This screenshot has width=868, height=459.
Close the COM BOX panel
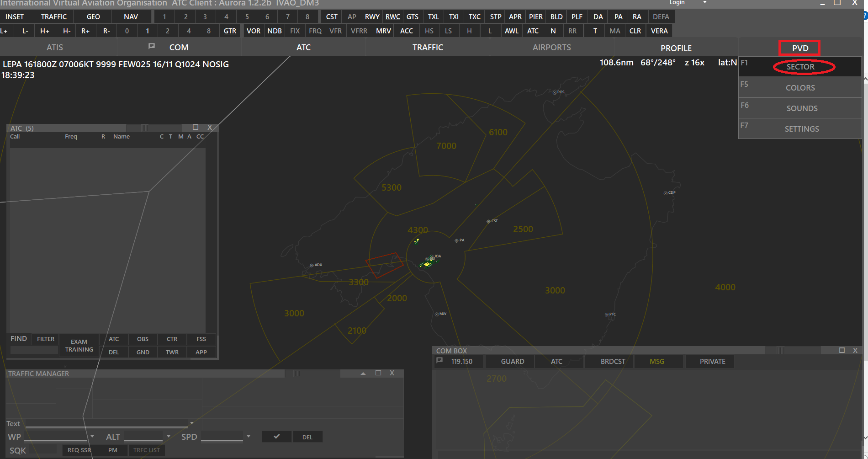click(855, 350)
